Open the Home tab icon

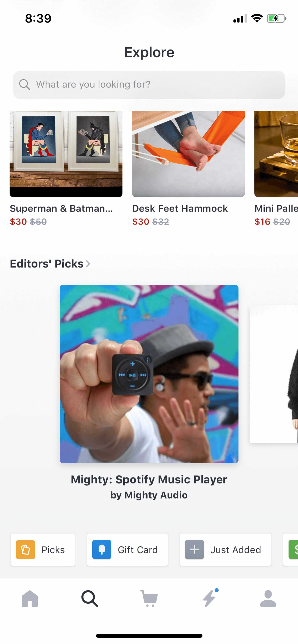tap(29, 598)
